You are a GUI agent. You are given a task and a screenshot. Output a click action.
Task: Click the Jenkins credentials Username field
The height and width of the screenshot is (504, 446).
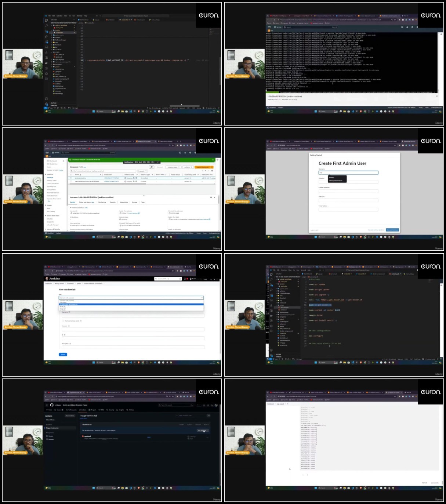coord(133,316)
